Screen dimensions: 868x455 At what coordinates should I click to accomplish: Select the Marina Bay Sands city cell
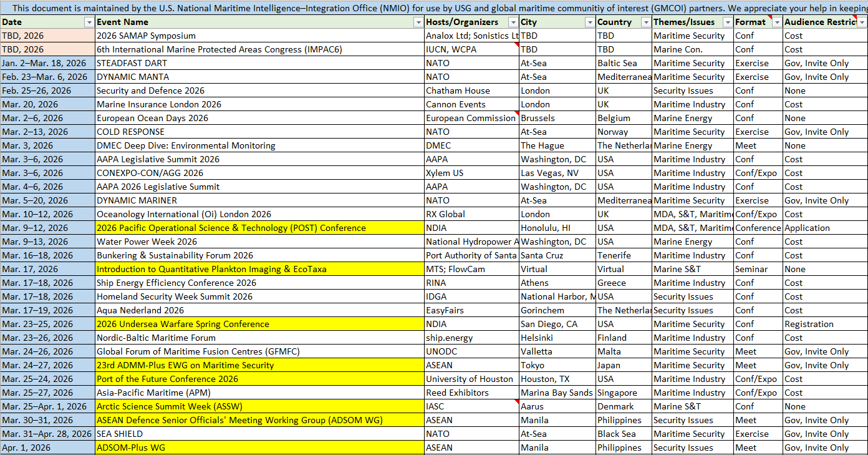point(557,393)
